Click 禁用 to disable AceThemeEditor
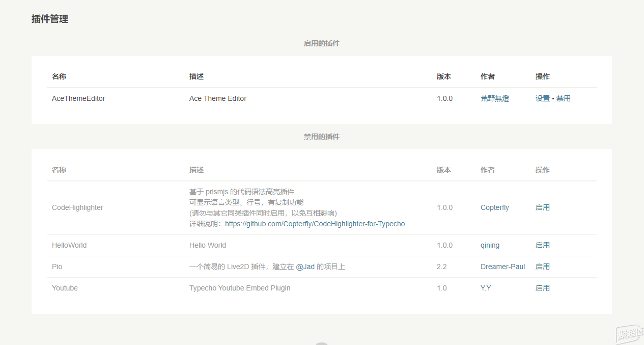This screenshot has width=644, height=345. (564, 98)
